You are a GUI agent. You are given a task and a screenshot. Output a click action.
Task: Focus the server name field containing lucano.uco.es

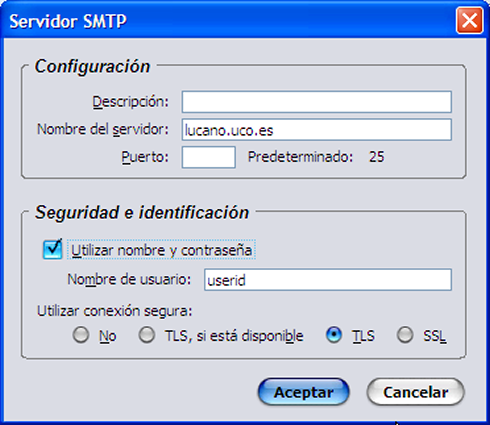point(317,130)
